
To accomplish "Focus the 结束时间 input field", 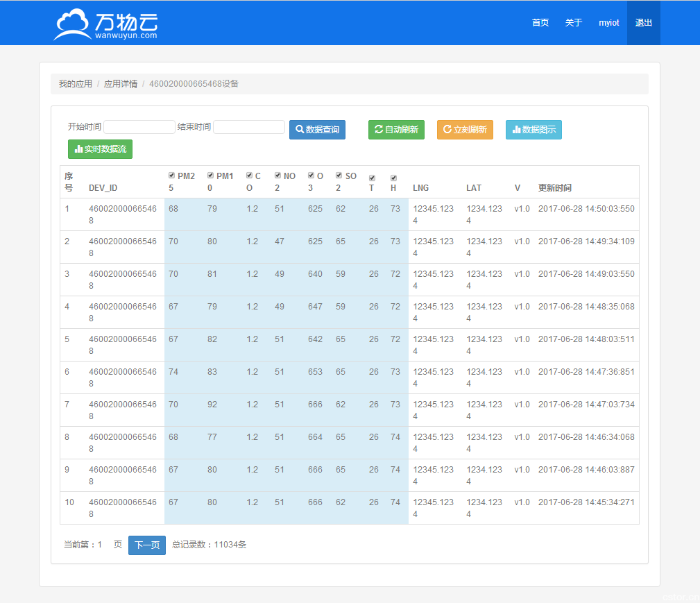I will [249, 127].
